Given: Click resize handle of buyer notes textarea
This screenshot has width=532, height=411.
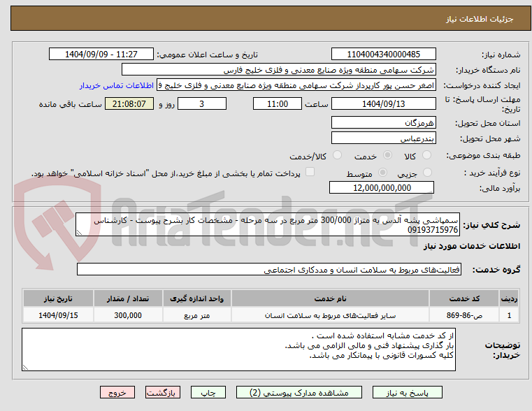Looking at the screenshot, I should 25,367.
